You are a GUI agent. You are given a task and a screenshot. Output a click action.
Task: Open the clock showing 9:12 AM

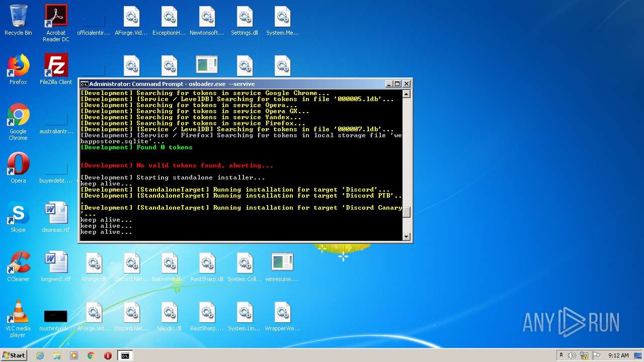tap(618, 355)
